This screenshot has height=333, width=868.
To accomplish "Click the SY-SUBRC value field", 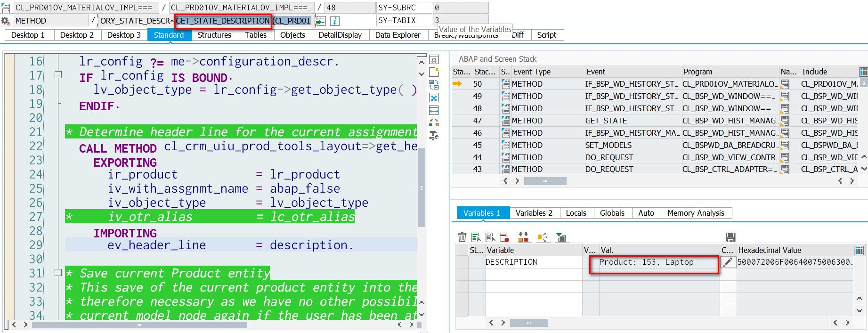I will [x=460, y=8].
